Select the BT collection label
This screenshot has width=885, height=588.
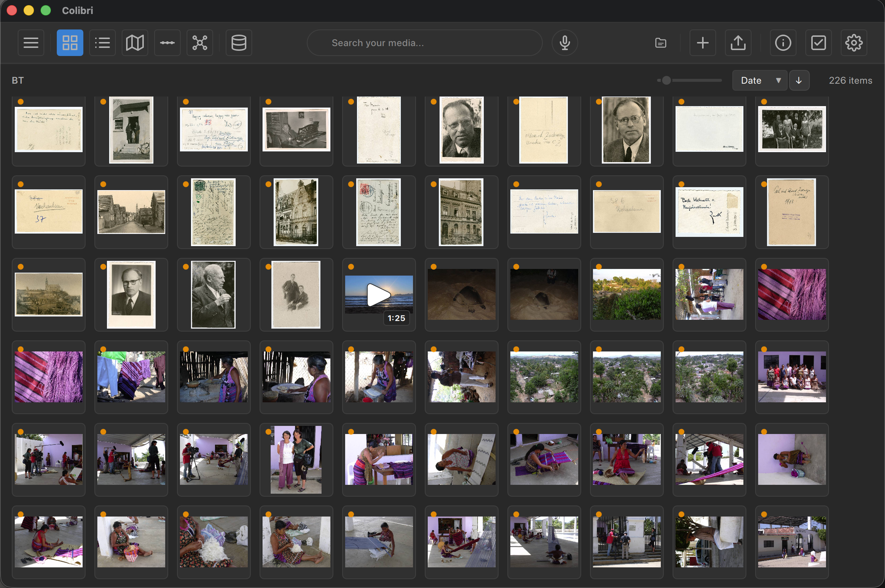(x=18, y=80)
